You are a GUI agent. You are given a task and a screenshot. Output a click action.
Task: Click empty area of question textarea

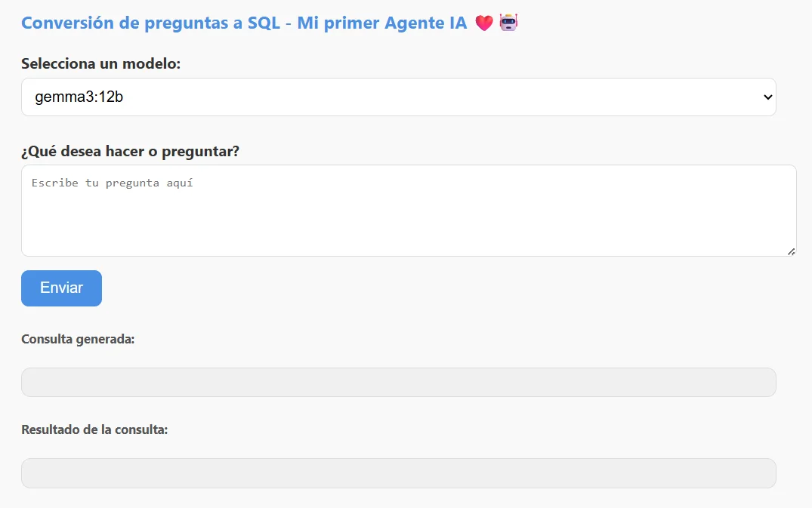(409, 223)
